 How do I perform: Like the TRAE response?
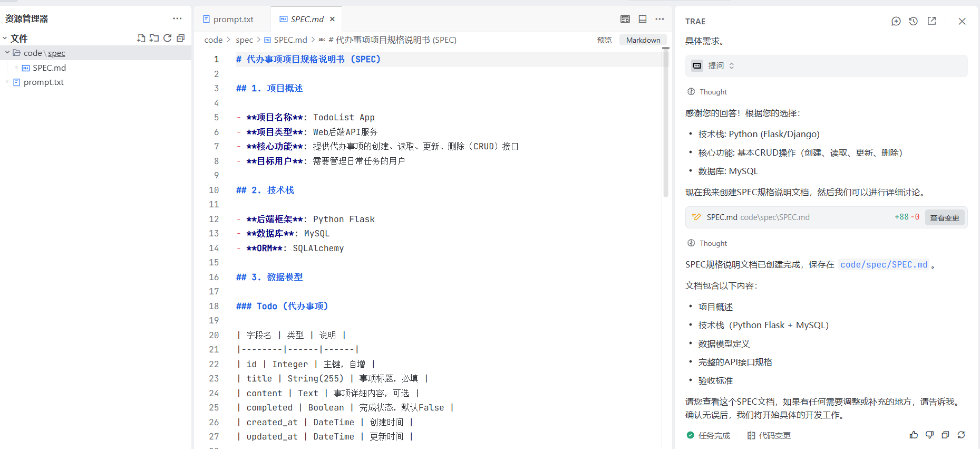[914, 435]
